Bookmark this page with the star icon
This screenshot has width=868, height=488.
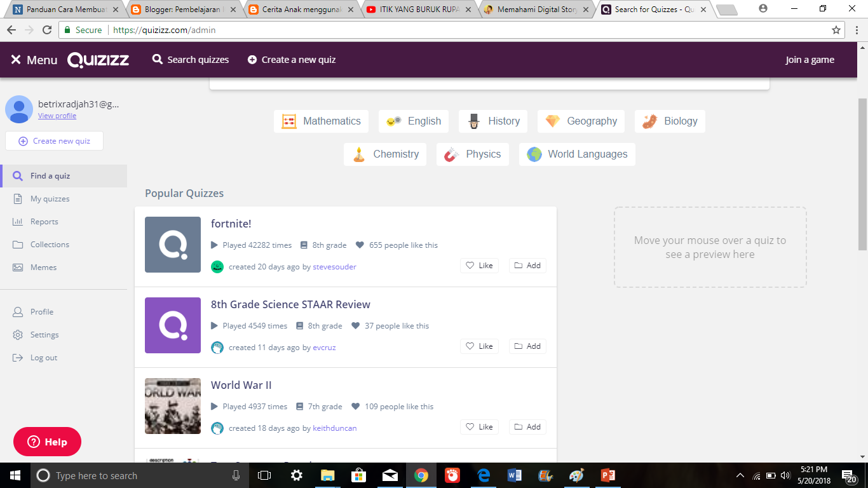point(836,30)
